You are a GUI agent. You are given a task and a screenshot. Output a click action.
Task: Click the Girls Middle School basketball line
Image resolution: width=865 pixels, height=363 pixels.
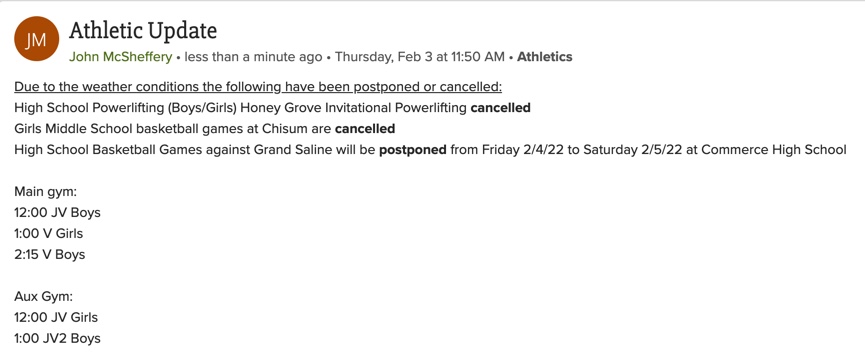205,129
